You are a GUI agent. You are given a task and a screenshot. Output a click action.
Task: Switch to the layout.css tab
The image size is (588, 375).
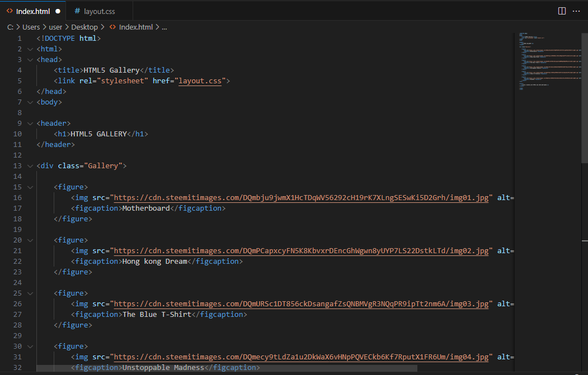100,11
